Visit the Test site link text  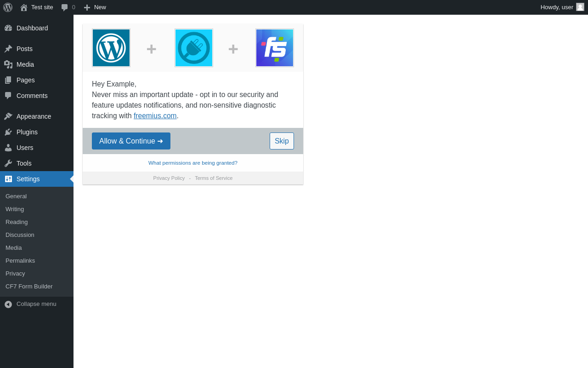click(42, 7)
